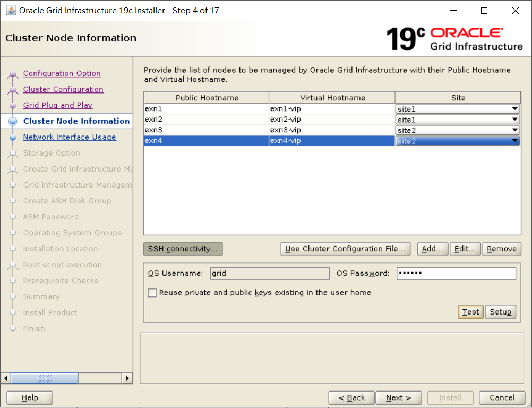Select the exn3 public hostname cell
The image size is (532, 408).
pos(207,130)
